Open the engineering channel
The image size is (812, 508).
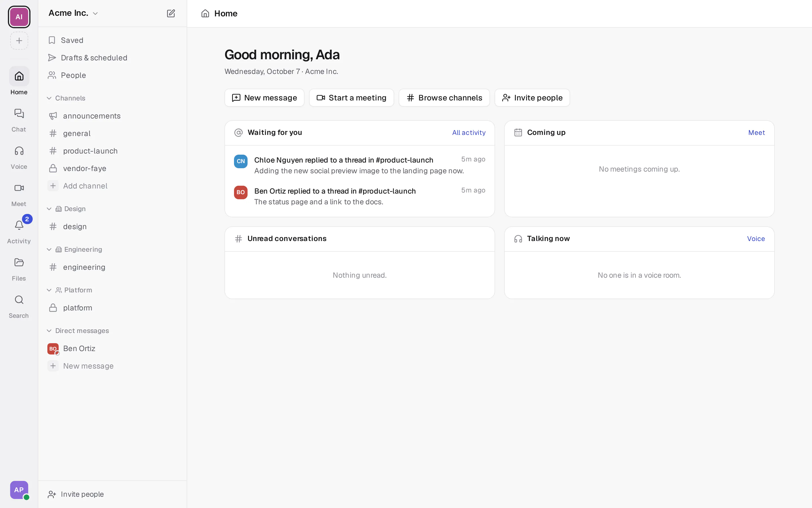coord(112,267)
